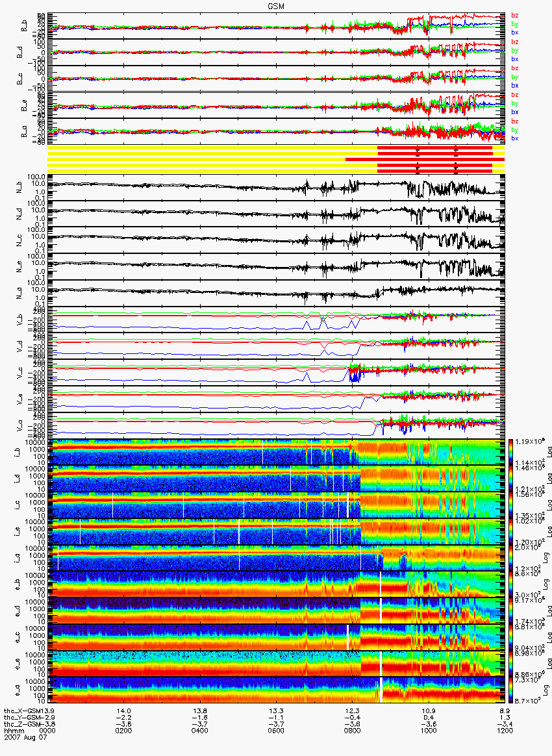Click the bx legend of B_e panel
Viewport: 552px width, 756px height.
[x=514, y=112]
